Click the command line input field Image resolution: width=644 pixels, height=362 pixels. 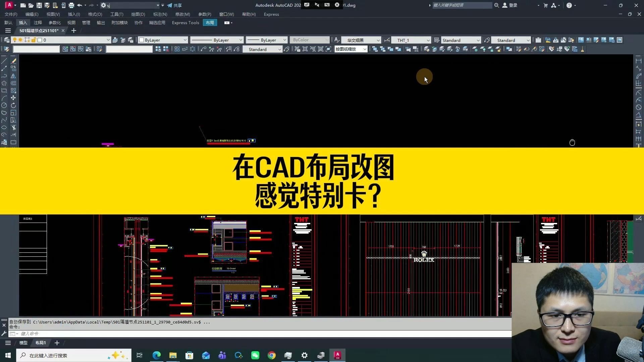(x=101, y=334)
